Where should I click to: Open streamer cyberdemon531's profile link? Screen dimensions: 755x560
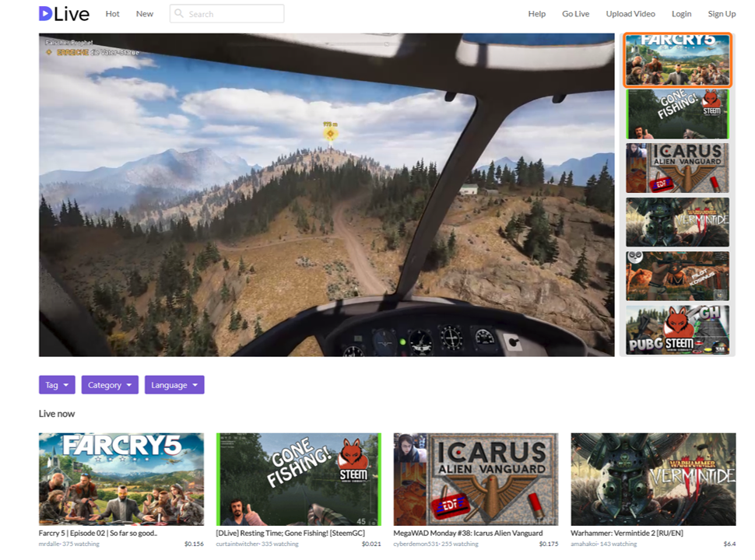click(x=415, y=544)
